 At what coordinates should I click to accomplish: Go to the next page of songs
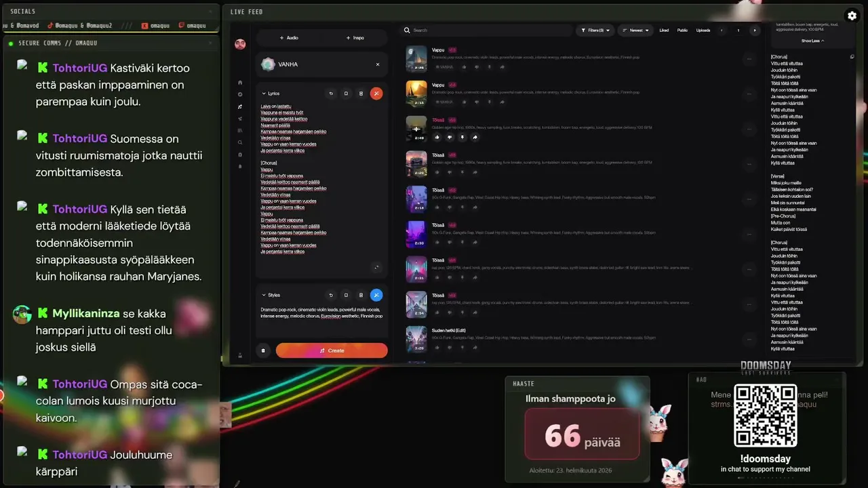[x=754, y=30]
